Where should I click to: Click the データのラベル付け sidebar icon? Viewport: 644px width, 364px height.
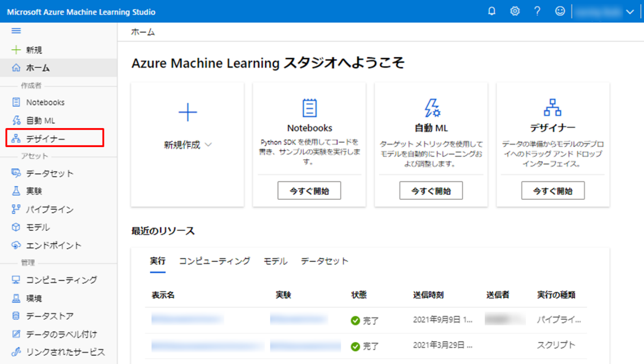click(x=16, y=334)
